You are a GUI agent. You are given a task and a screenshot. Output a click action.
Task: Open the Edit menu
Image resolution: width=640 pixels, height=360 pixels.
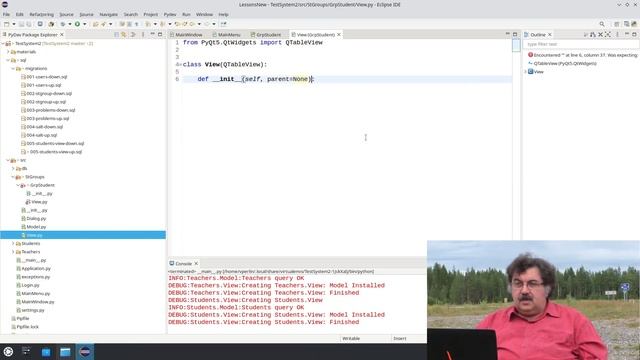point(19,14)
